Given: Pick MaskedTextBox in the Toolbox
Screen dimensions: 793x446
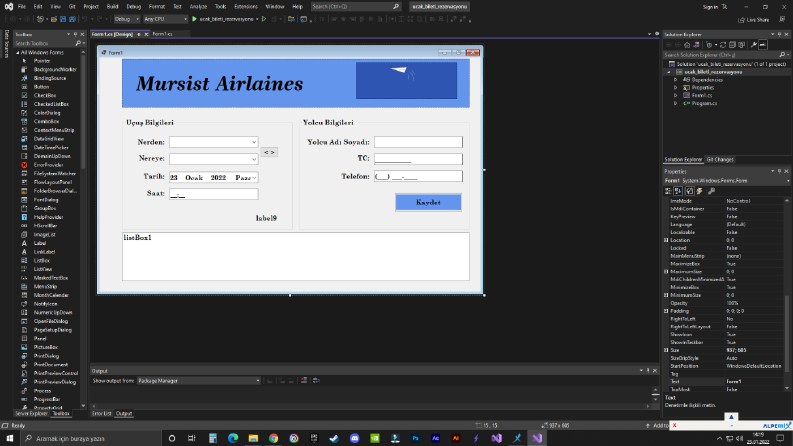Looking at the screenshot, I should click(51, 278).
